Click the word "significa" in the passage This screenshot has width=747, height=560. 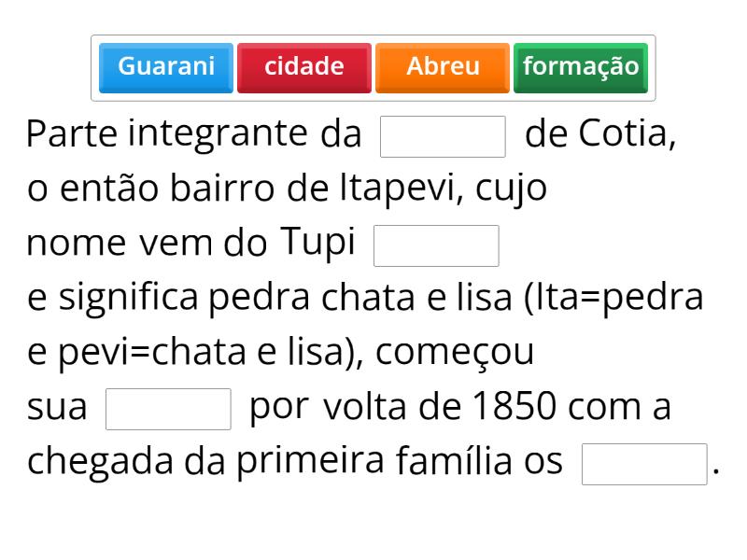pos(129,299)
